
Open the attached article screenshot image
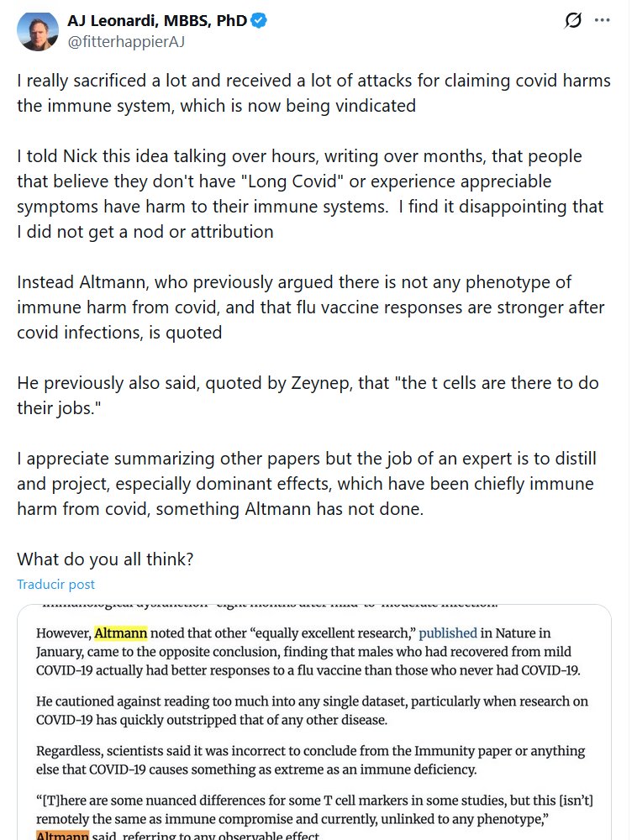[313, 722]
